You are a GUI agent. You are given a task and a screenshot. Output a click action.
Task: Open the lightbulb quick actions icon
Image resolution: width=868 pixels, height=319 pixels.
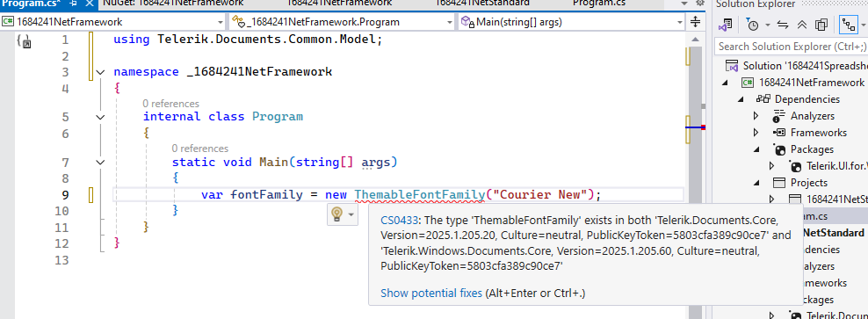pos(336,214)
